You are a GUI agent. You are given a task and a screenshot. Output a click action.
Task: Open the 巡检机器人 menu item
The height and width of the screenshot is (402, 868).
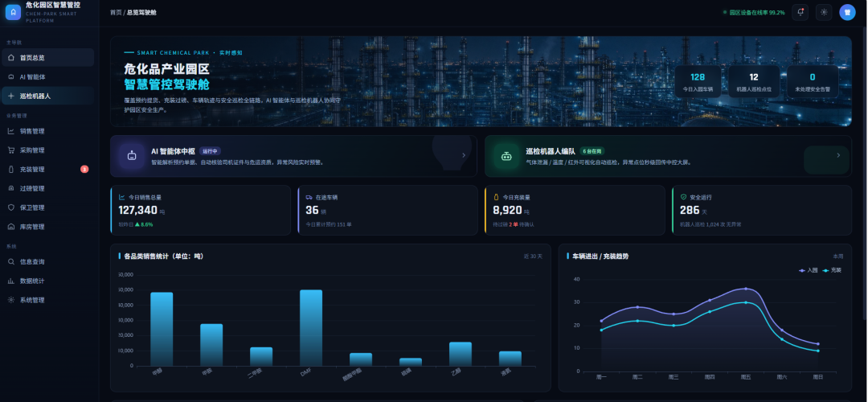(47, 96)
